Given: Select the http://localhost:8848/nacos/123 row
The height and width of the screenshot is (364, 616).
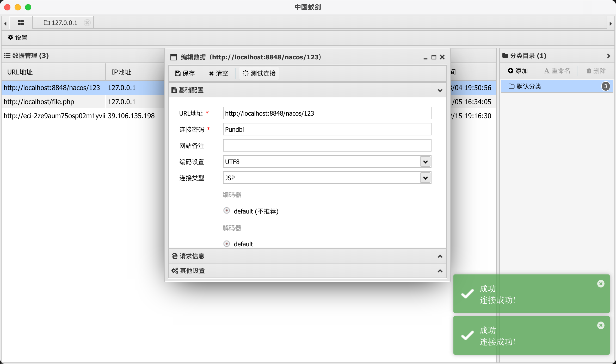Looking at the screenshot, I should (83, 88).
